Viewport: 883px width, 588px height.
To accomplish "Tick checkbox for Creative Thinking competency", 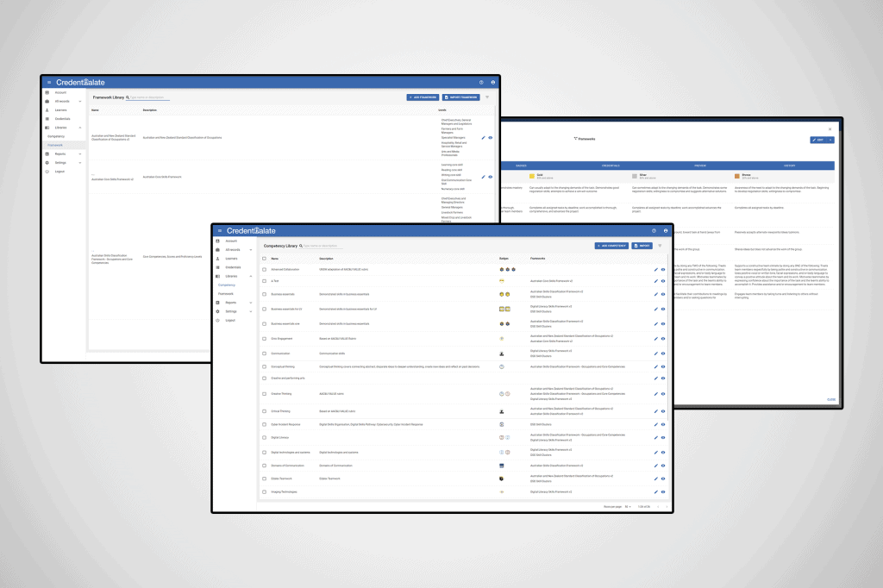I will point(264,394).
